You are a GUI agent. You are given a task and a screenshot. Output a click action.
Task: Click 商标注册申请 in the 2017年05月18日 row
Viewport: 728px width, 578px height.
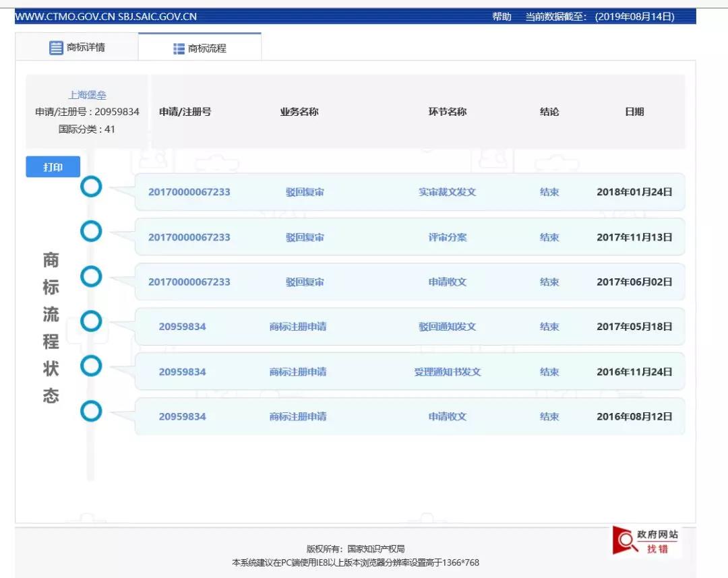coord(298,327)
